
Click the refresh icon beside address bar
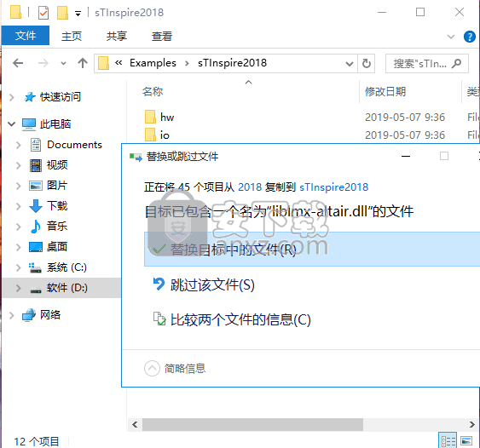tap(367, 63)
